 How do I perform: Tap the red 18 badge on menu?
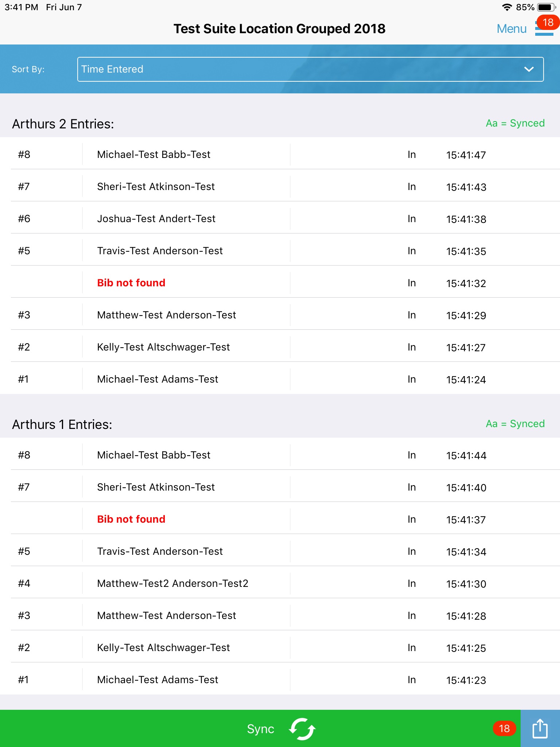tap(548, 22)
